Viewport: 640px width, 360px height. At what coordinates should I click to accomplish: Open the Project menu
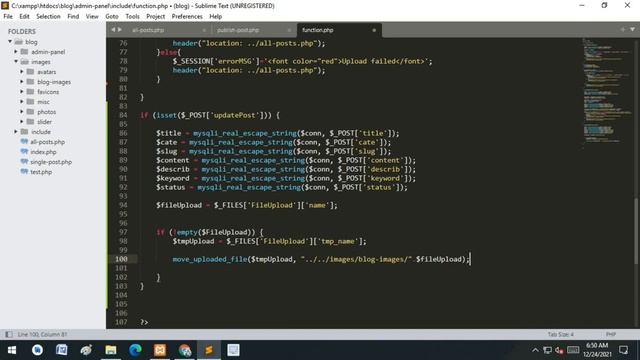point(156,16)
